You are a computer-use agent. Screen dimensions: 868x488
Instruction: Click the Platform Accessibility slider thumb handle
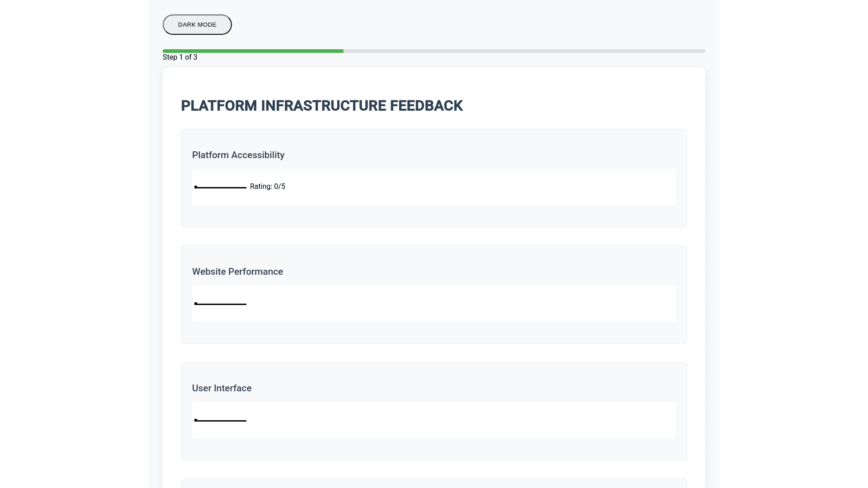tap(196, 187)
